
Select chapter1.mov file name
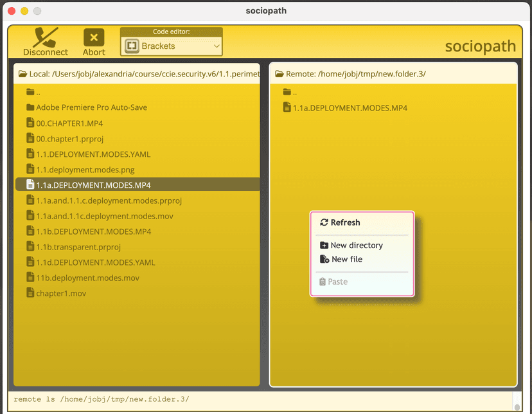(x=61, y=294)
